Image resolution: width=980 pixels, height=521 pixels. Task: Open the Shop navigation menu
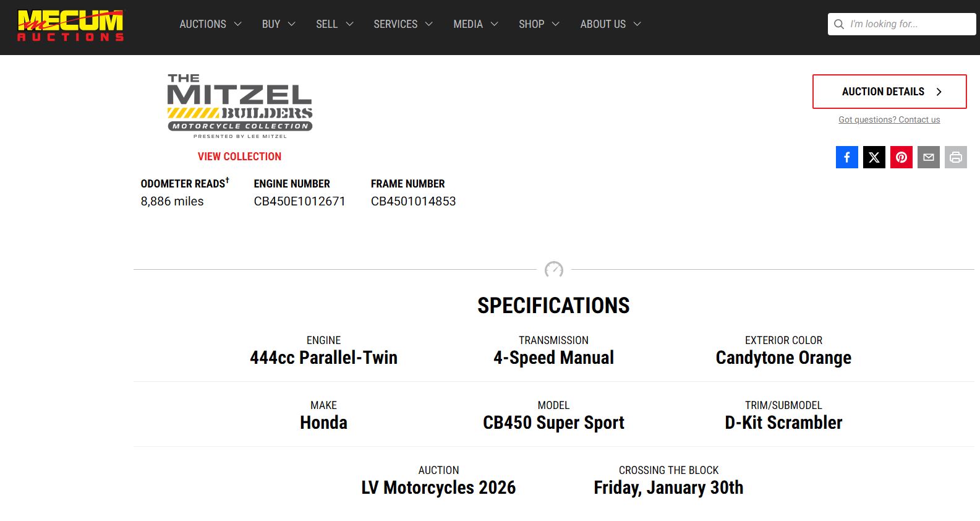(x=539, y=24)
